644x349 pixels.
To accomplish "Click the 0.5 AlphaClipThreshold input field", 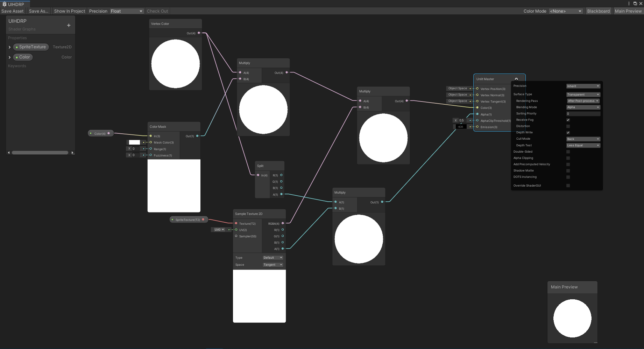I will click(x=461, y=120).
